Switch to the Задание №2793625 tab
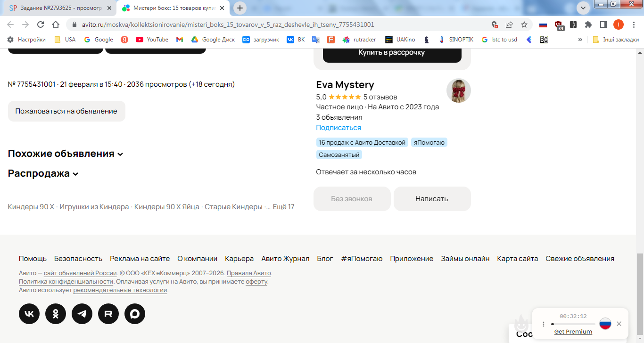Image resolution: width=644 pixels, height=343 pixels. pyautogui.click(x=60, y=8)
